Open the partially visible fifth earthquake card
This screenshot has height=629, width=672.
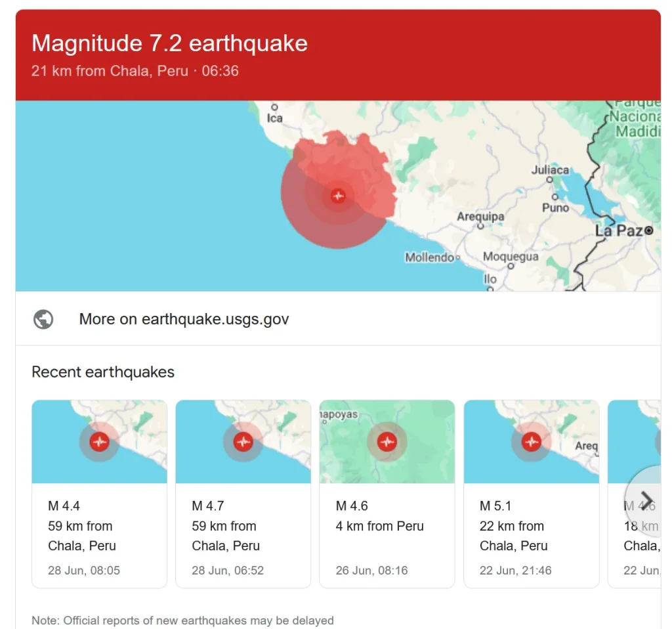click(x=635, y=494)
